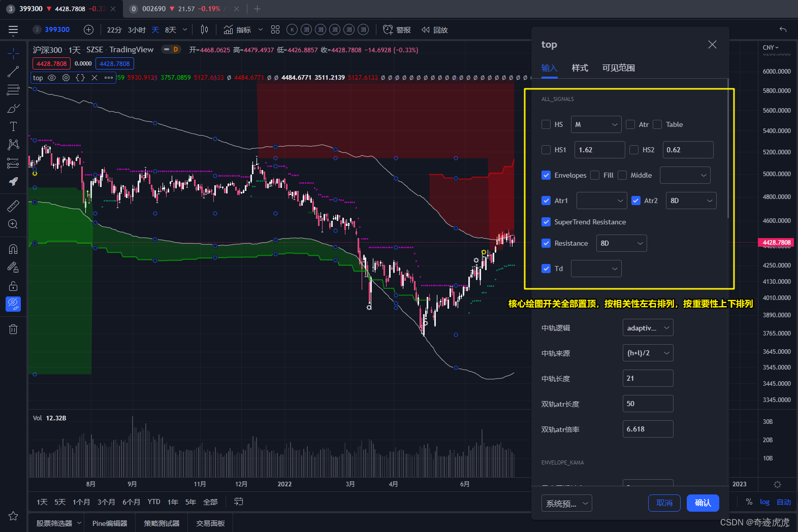Viewport: 798px width, 532px height.
Task: Uncheck SuperTrend Resistance checkbox
Action: point(546,222)
